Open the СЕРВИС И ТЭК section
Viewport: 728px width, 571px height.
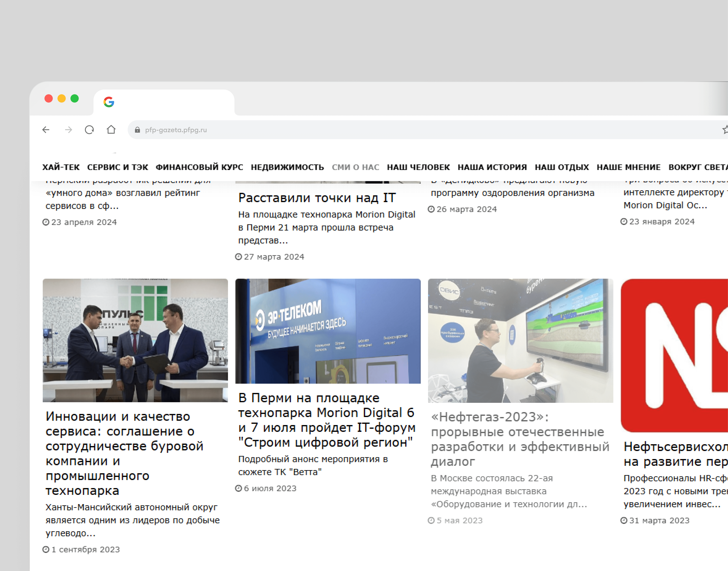117,167
